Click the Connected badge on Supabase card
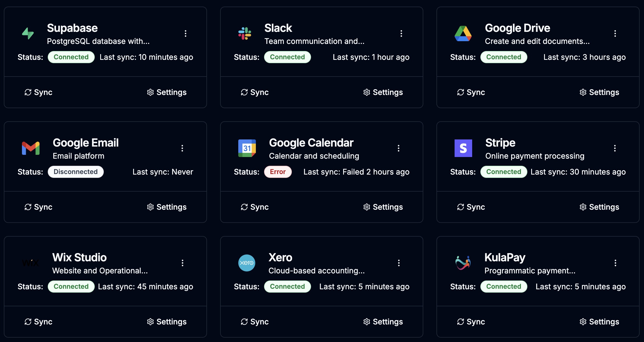Screen dimensions: 644x342 click(71, 57)
